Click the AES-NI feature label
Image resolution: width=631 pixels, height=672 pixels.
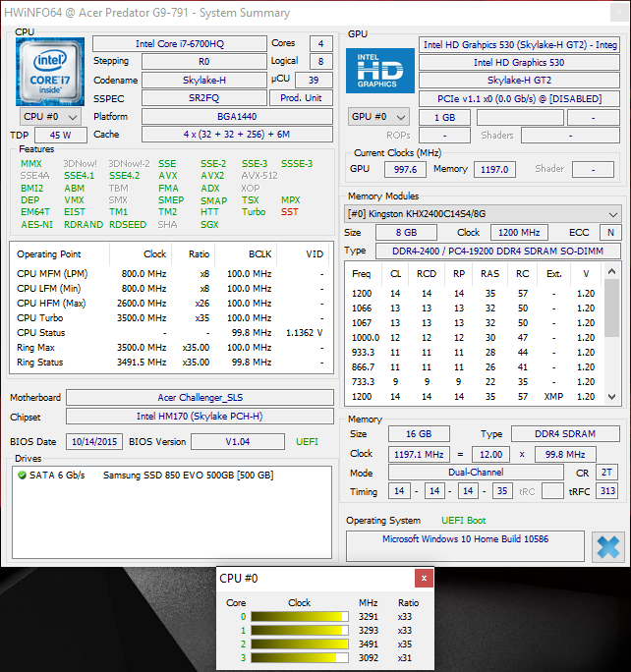(x=37, y=225)
